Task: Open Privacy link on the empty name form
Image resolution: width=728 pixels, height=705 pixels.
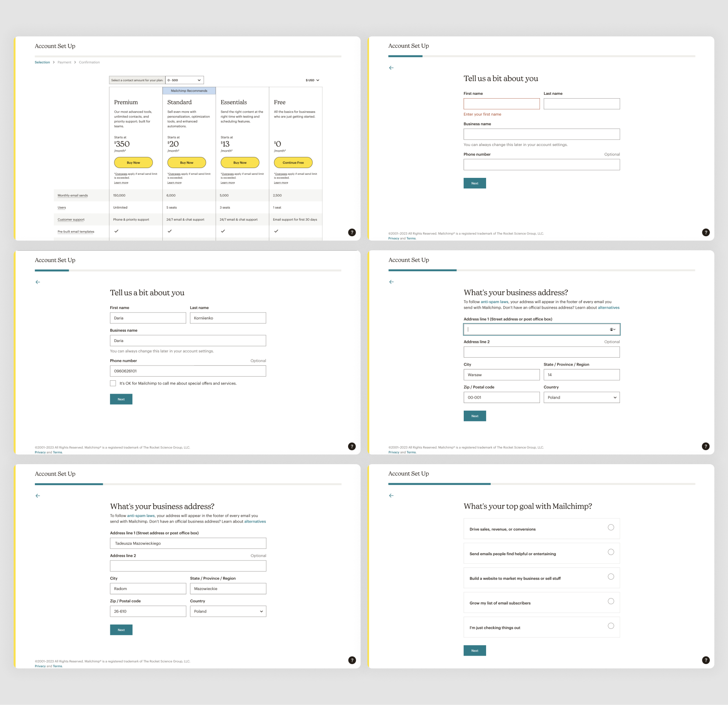Action: (394, 239)
